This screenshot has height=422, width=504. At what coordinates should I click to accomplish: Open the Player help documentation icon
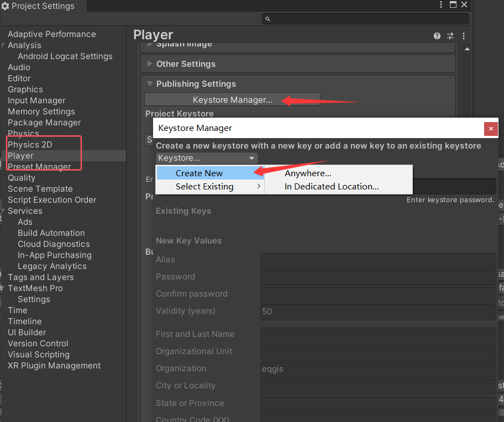437,36
